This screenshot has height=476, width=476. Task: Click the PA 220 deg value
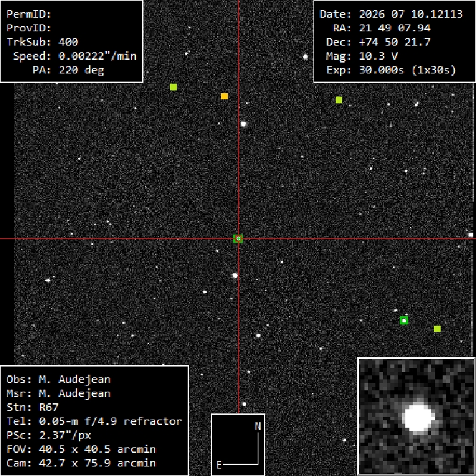(82, 70)
